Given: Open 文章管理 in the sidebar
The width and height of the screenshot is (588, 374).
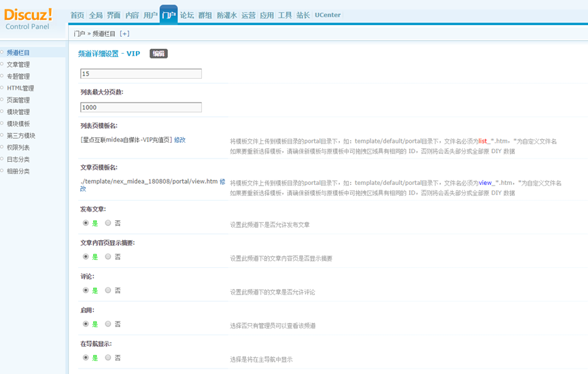Looking at the screenshot, I should pyautogui.click(x=18, y=65).
